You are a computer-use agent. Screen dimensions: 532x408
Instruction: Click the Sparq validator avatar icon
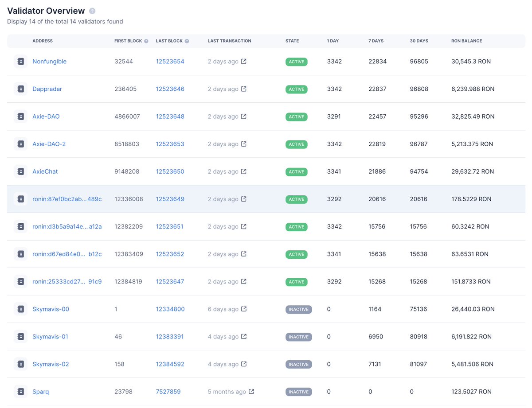point(20,391)
